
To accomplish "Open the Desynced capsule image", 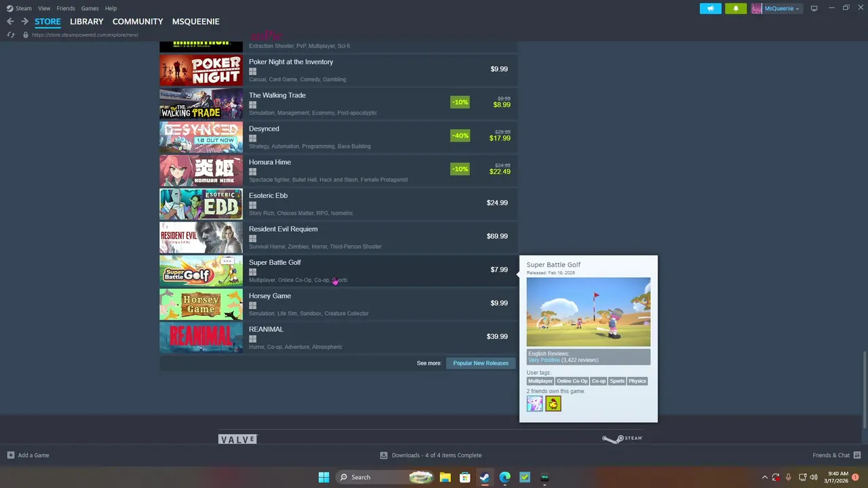I will click(201, 136).
